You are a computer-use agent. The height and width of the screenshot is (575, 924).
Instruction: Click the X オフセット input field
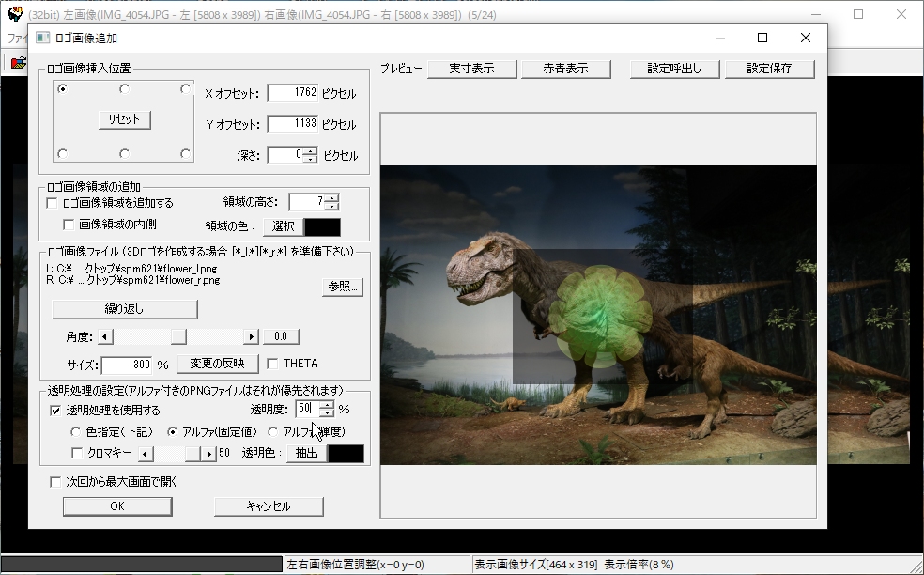click(x=293, y=93)
